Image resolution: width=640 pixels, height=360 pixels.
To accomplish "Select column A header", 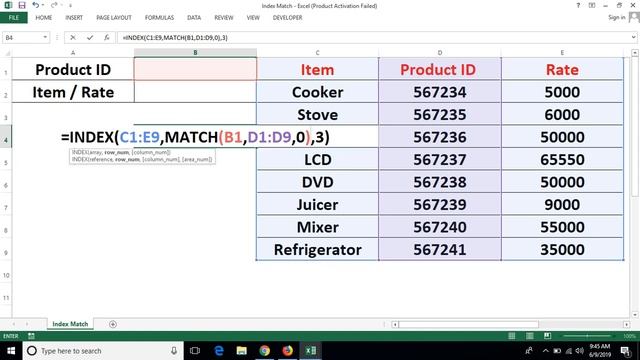I will [x=73, y=53].
